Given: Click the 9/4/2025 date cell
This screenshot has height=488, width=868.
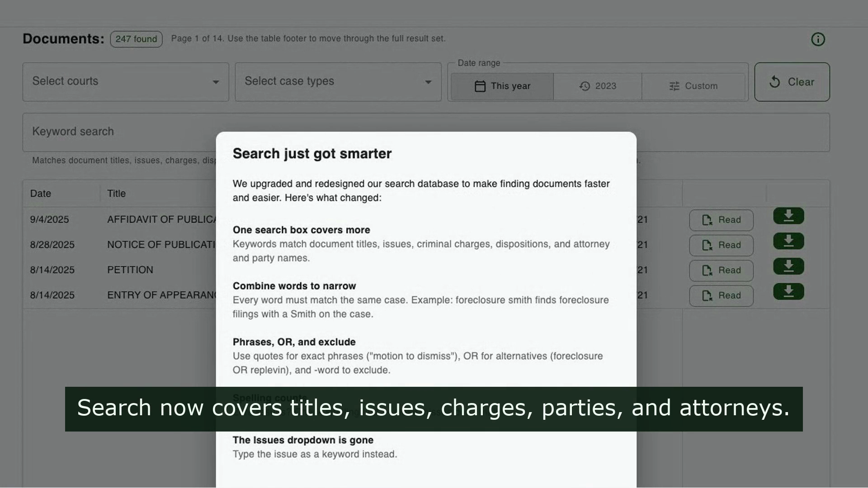Looking at the screenshot, I should (x=49, y=220).
